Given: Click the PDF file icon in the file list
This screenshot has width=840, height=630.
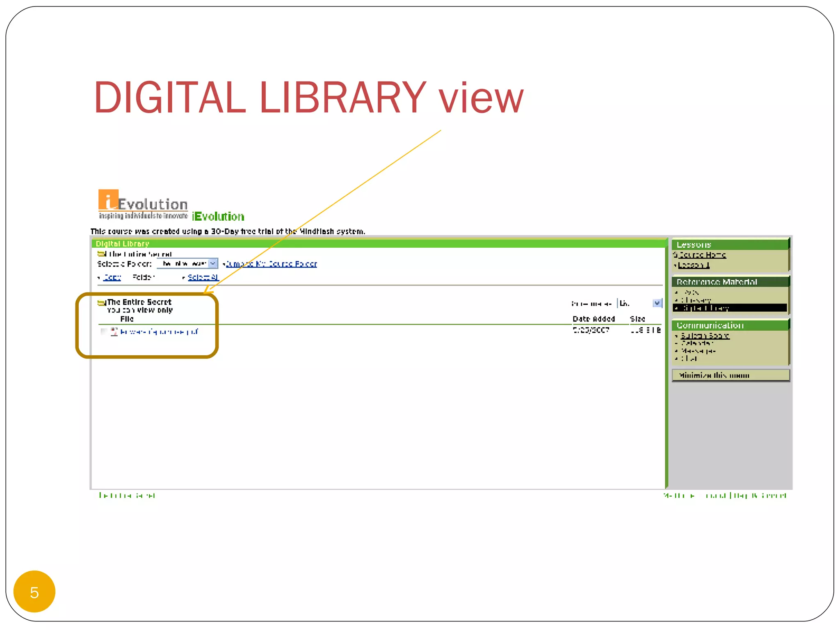Looking at the screenshot, I should point(114,331).
